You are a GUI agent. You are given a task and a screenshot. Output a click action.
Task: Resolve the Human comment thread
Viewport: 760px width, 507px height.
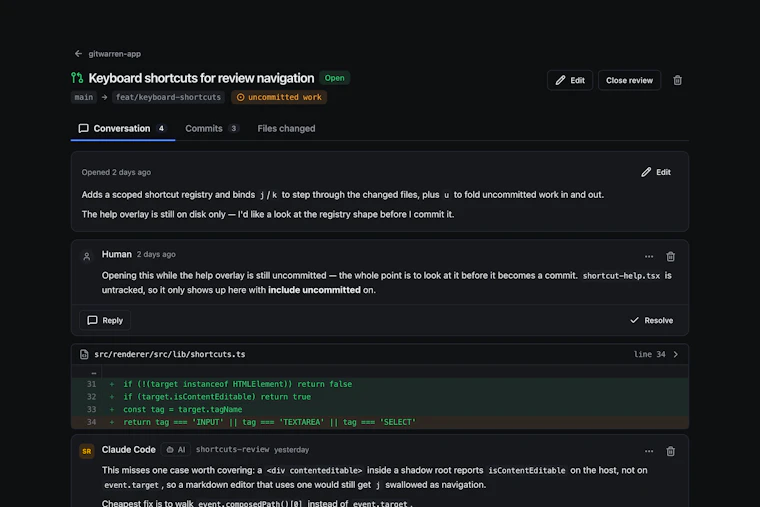651,320
